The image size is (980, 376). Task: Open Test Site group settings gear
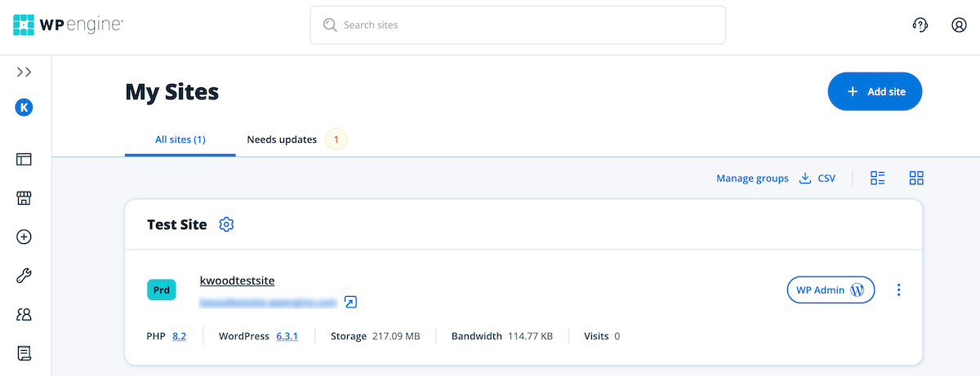227,224
